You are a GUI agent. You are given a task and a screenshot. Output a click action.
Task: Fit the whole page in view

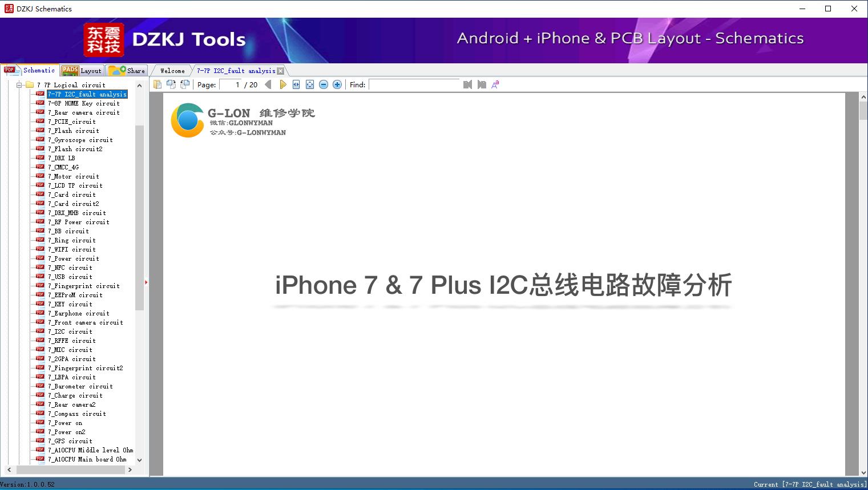310,84
